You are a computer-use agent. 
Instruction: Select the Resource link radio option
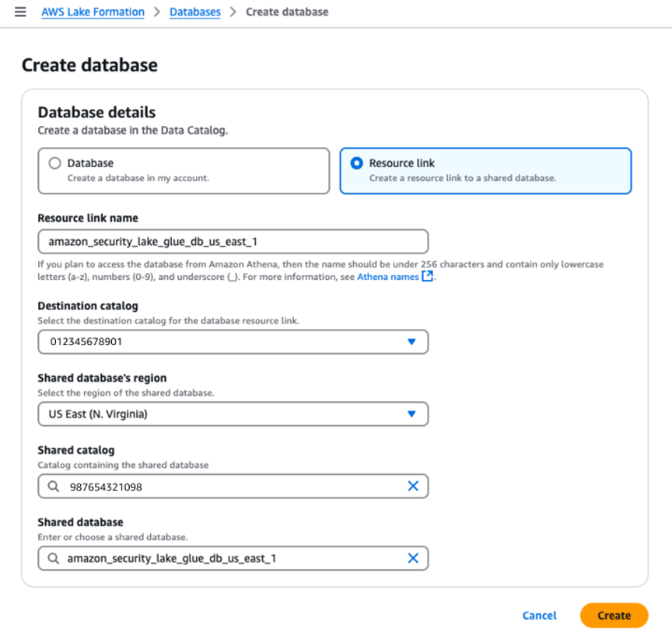(356, 162)
